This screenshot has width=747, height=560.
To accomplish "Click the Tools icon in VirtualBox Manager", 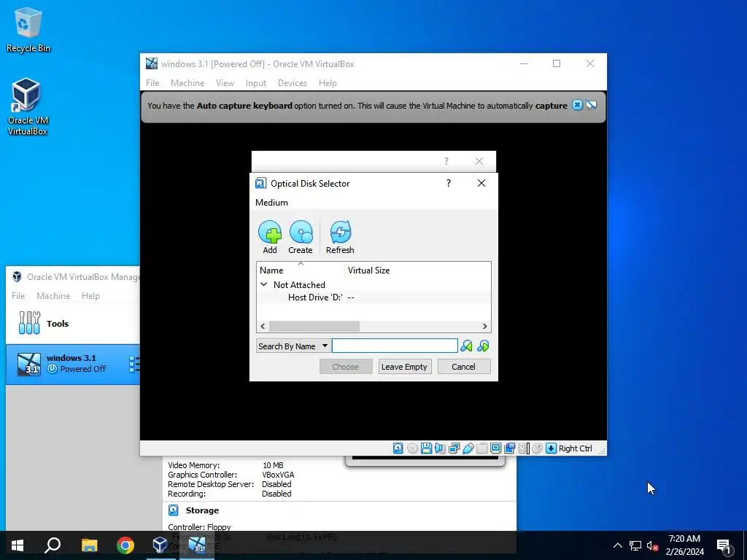I will [x=29, y=323].
